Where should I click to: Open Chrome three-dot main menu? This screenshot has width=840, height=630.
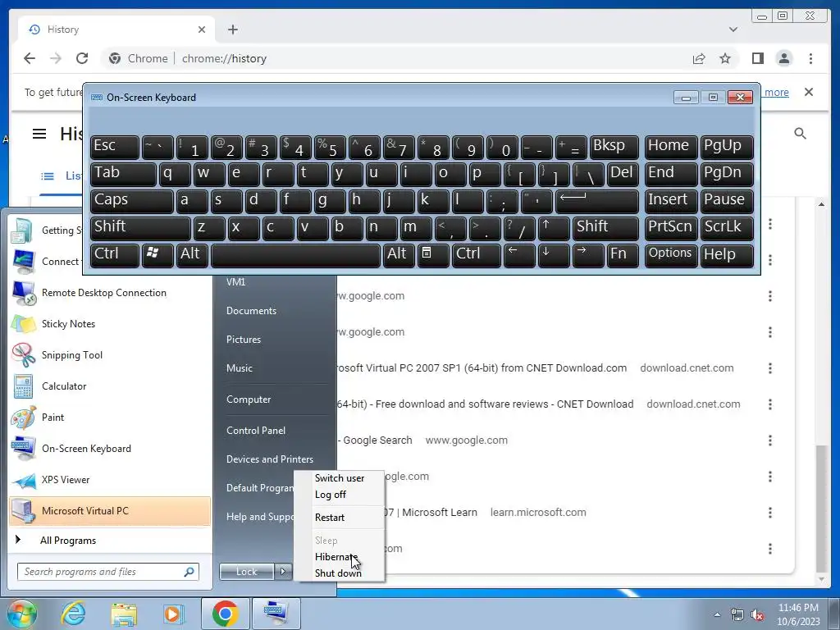(x=810, y=58)
